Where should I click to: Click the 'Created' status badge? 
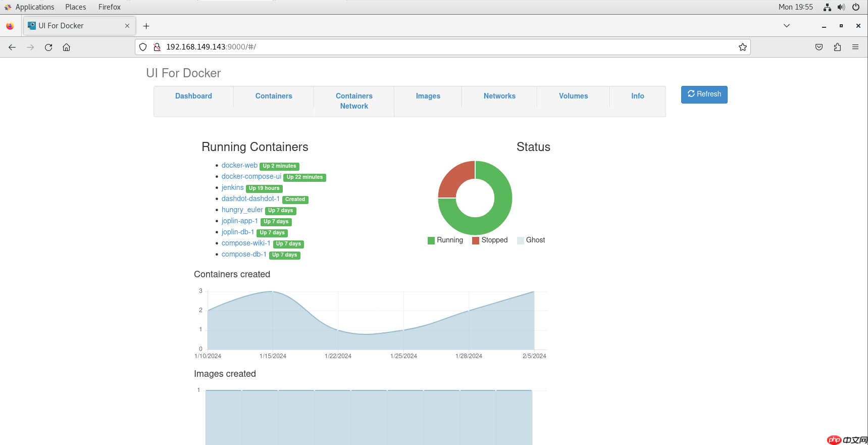295,200
